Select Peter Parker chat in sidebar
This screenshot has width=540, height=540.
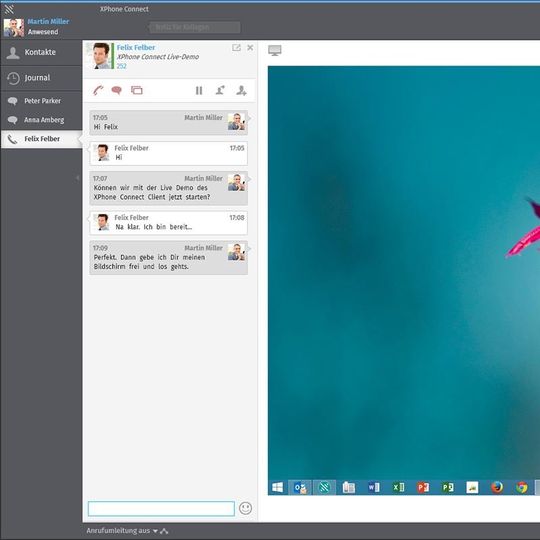tap(41, 101)
